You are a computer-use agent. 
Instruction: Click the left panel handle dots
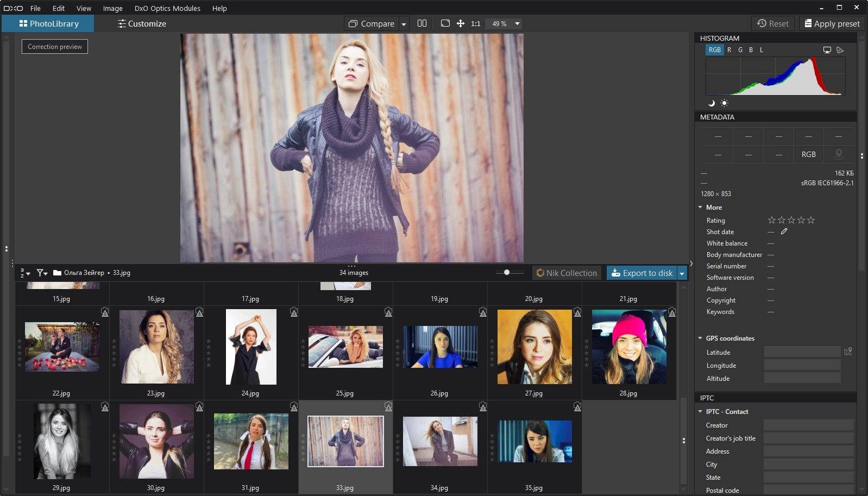[x=7, y=249]
